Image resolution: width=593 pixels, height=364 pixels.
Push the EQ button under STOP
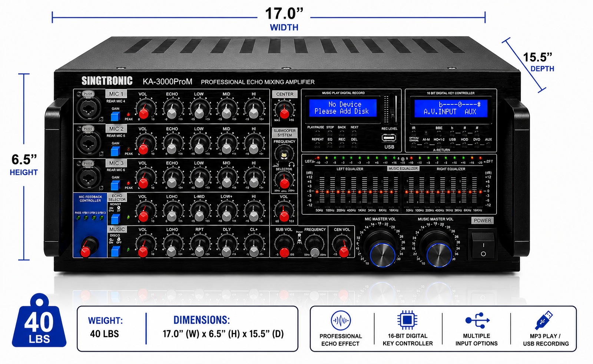[x=330, y=145]
